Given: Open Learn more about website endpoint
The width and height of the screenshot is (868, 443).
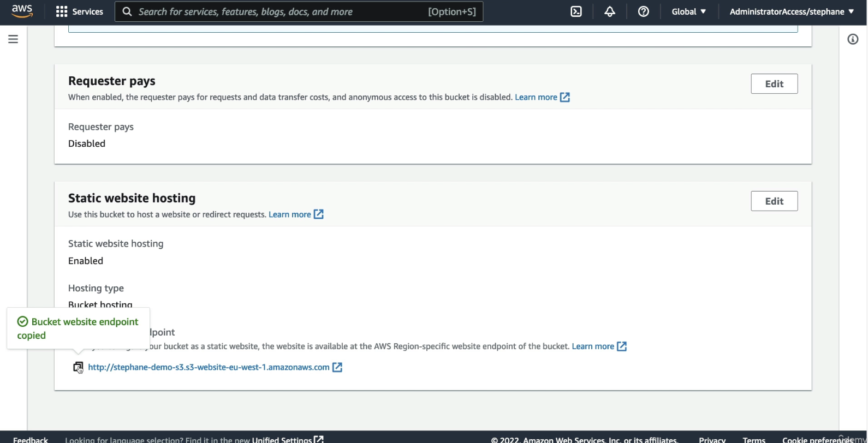Looking at the screenshot, I should click(x=593, y=346).
